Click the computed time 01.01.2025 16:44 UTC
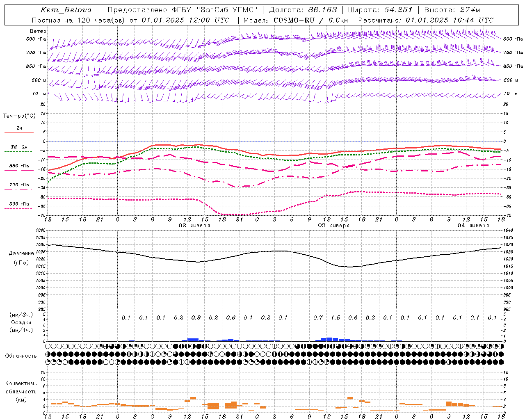The height and width of the screenshot is (420, 525). 450,20
